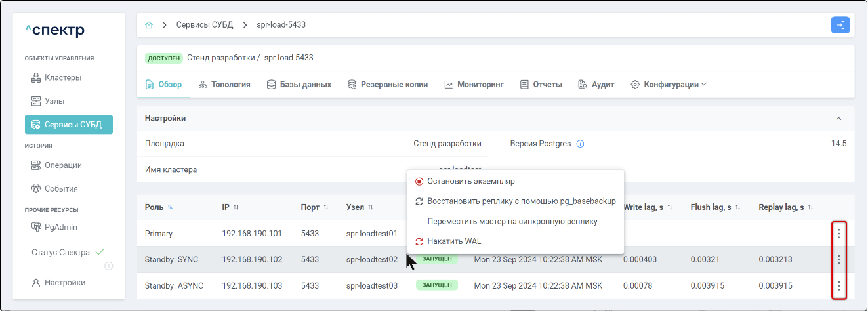Open three-dot menu for Standby: SYNC row
This screenshot has height=311, width=868.
tap(838, 260)
